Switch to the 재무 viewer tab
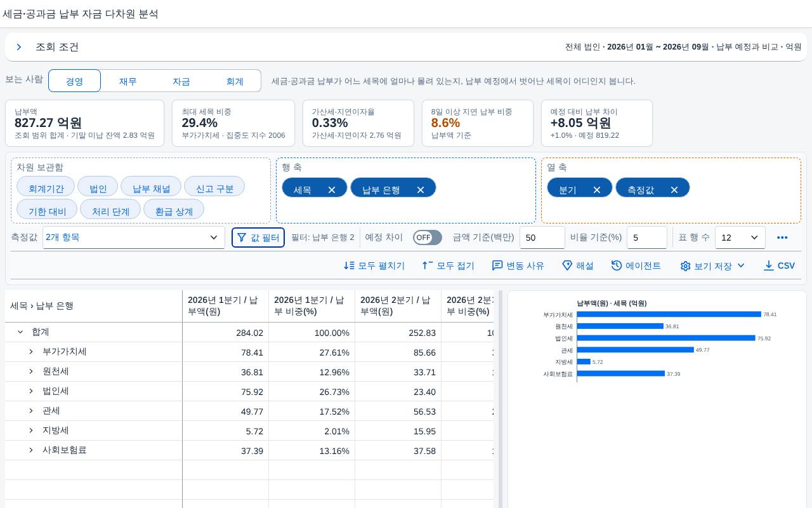The width and height of the screenshot is (812, 508). click(128, 81)
